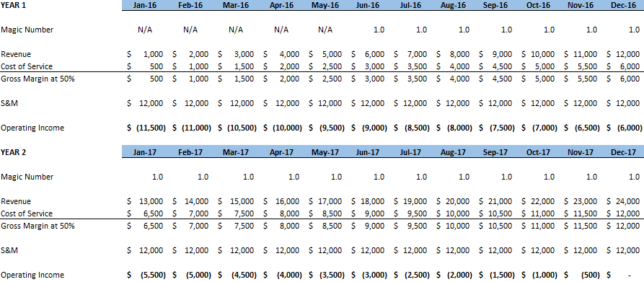Screen dimensions: 644x282
Task: Click the Feb-17 column header
Action: pyautogui.click(x=190, y=152)
